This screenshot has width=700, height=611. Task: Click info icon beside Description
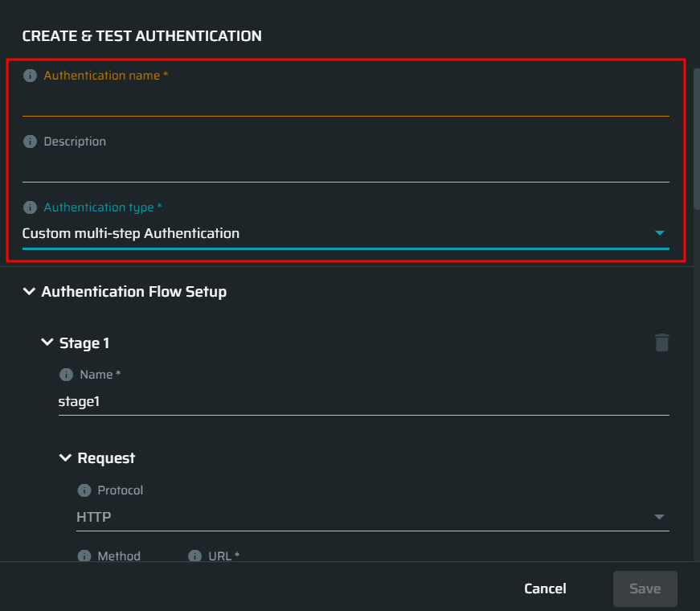30,141
